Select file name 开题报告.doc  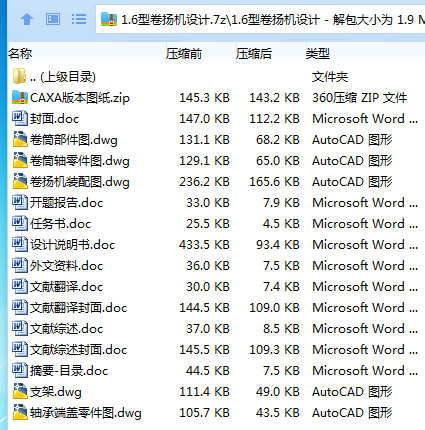[x=66, y=203]
